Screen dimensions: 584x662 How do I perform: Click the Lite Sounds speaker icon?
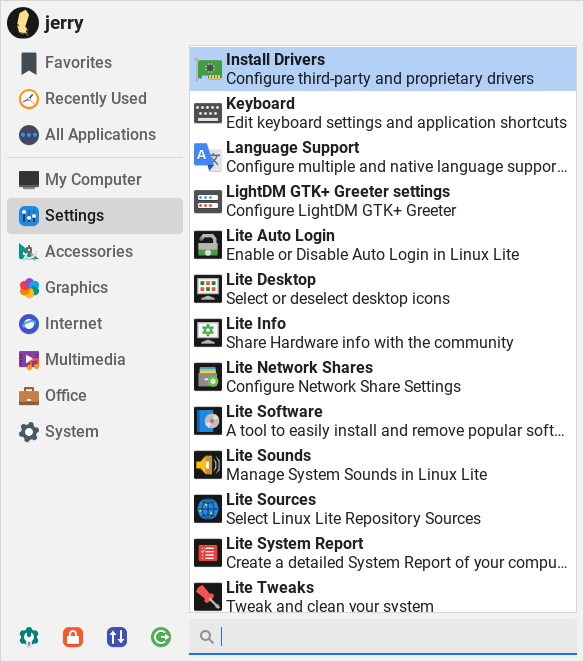[x=208, y=465]
